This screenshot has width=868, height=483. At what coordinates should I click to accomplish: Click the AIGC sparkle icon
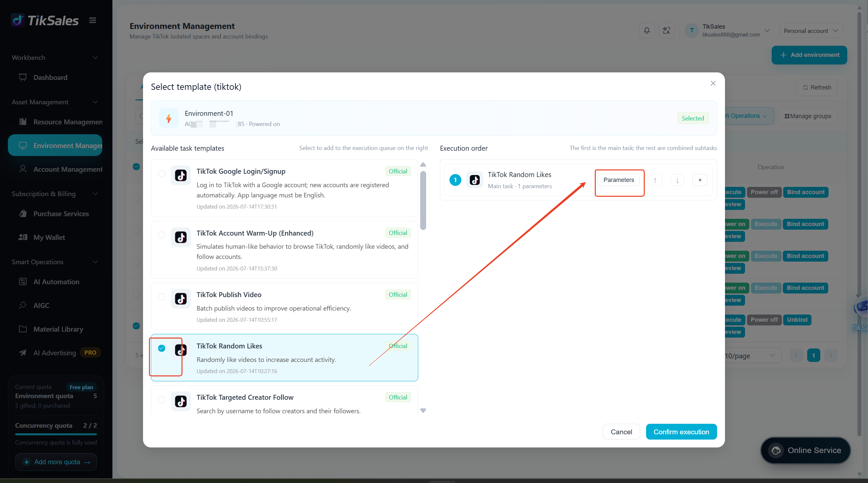click(x=23, y=305)
